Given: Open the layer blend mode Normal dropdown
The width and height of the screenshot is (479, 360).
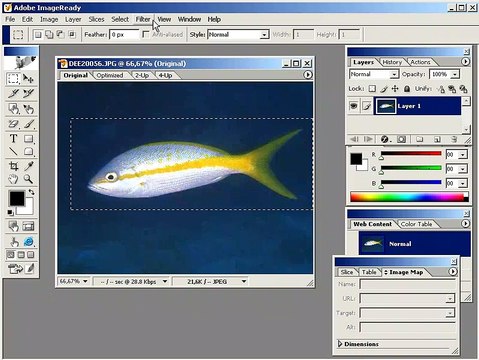Looking at the screenshot, I should tap(394, 74).
